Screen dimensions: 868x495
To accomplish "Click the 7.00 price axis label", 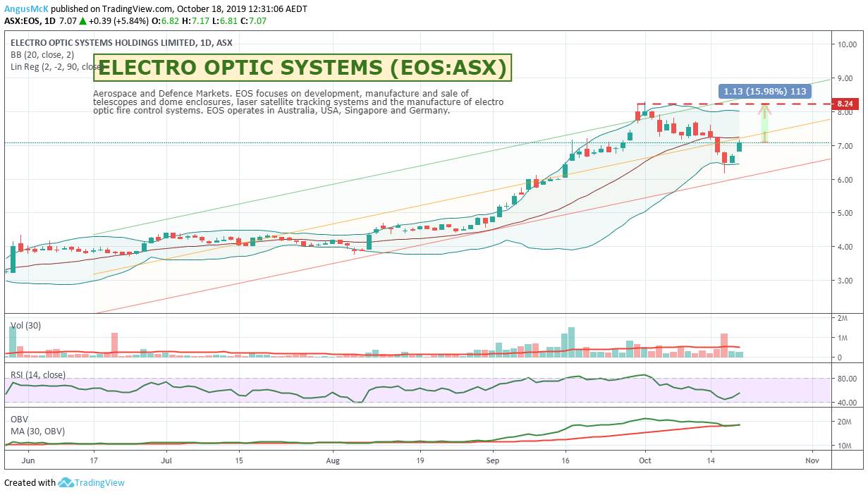I will (846, 146).
